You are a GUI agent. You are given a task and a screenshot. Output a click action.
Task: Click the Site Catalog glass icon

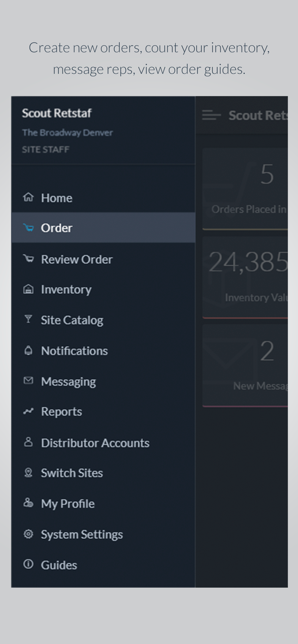click(x=28, y=319)
